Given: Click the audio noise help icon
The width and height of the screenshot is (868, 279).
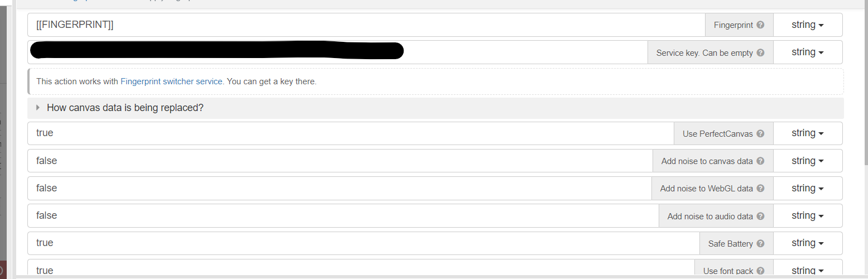Looking at the screenshot, I should coord(761,216).
